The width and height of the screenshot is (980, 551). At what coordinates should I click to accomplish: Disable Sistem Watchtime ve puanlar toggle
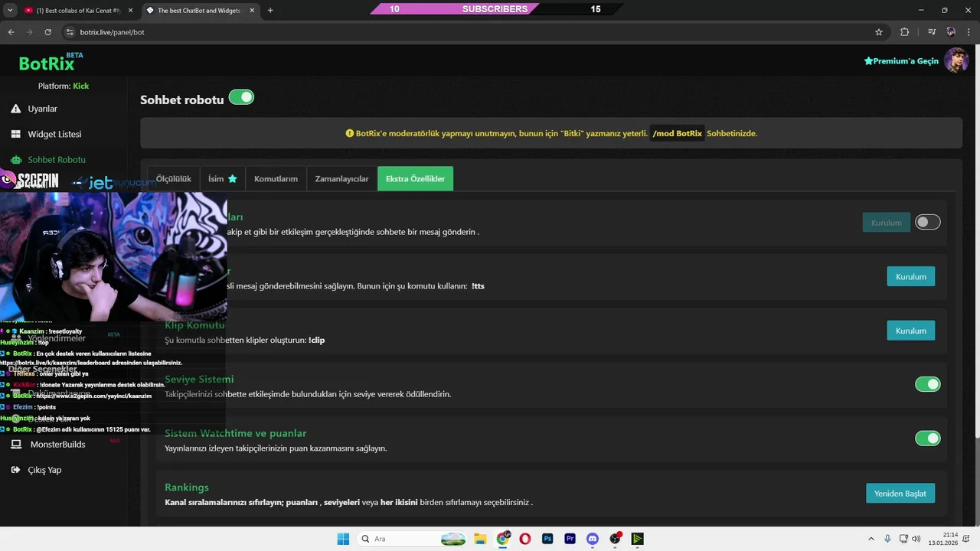(928, 439)
